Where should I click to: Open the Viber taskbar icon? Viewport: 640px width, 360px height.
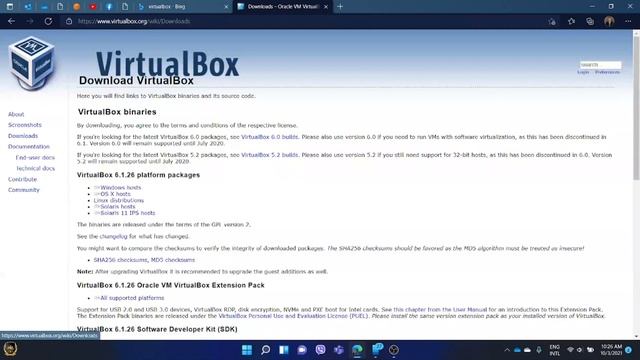pyautogui.click(x=320, y=350)
